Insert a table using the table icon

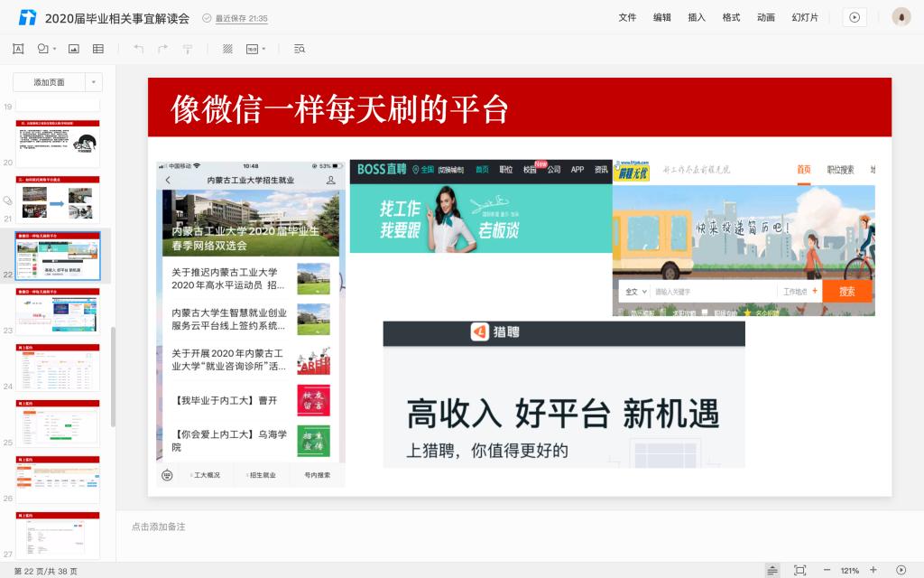coord(98,49)
